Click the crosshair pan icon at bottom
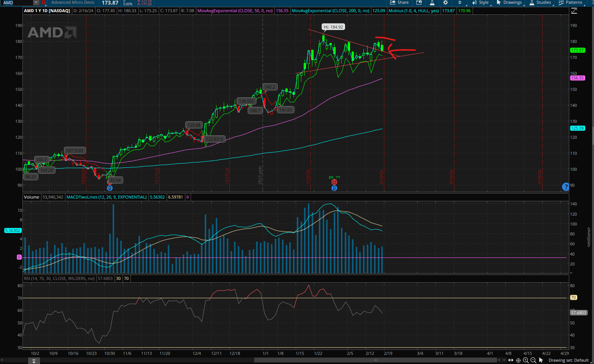The width and height of the screenshot is (594, 364). [x=518, y=360]
